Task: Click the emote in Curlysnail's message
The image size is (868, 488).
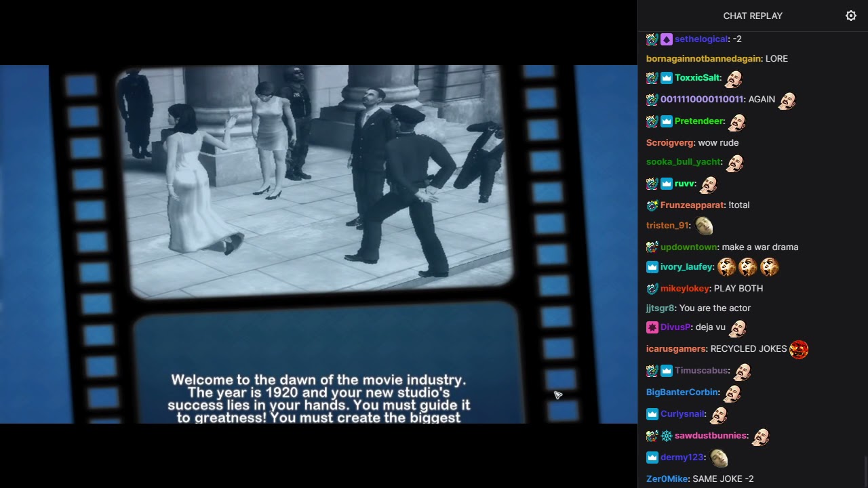Action: pos(718,415)
